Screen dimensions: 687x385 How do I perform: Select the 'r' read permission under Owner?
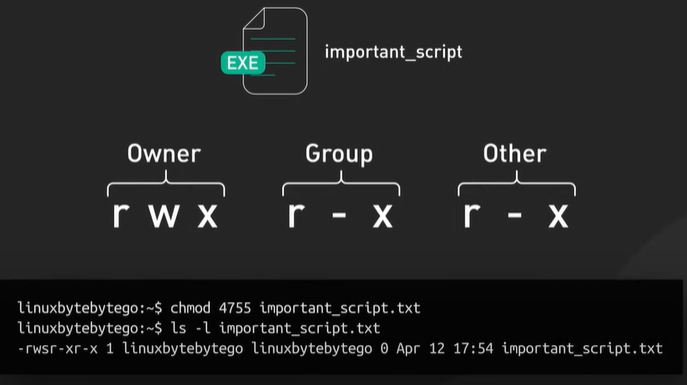point(120,215)
